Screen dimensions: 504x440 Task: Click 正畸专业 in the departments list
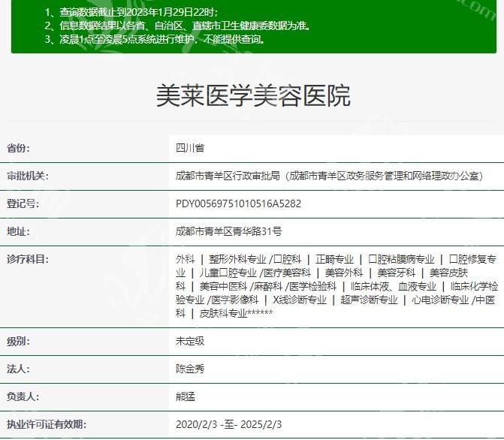(334, 259)
